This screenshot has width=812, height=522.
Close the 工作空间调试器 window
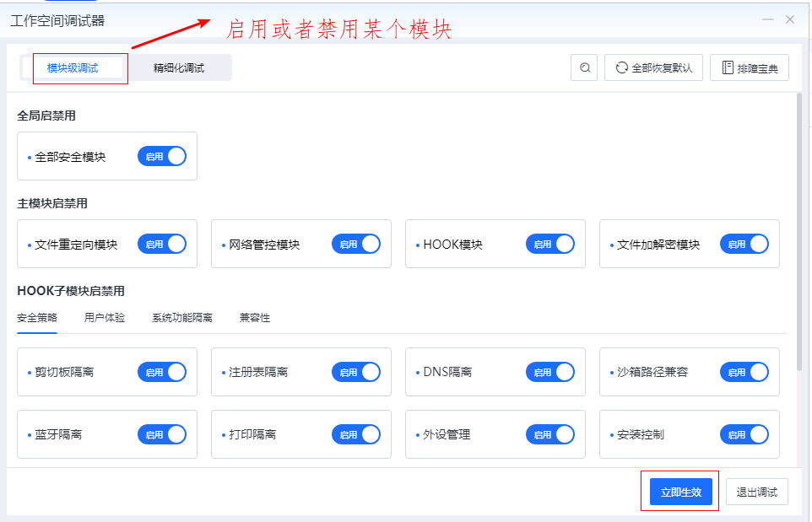click(790, 19)
